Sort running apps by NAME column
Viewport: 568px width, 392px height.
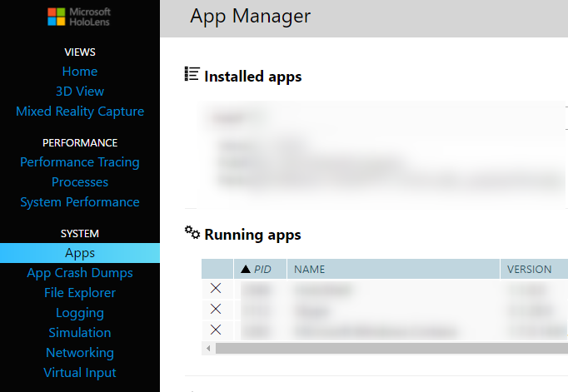[x=309, y=269]
